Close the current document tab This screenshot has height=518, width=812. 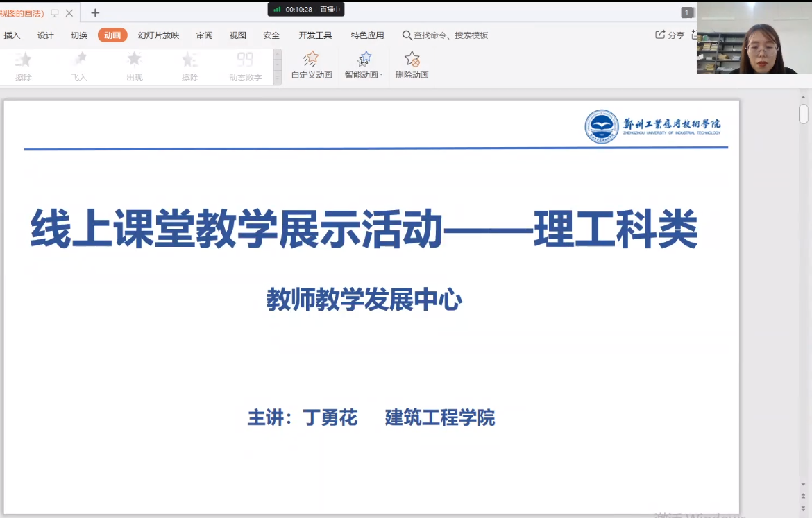coord(69,13)
